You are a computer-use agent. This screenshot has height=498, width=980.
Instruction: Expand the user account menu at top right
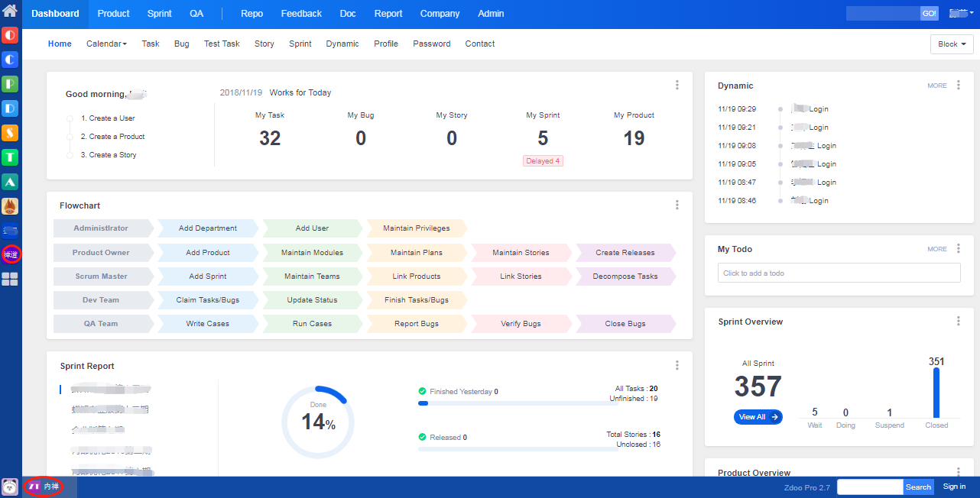pyautogui.click(x=961, y=14)
